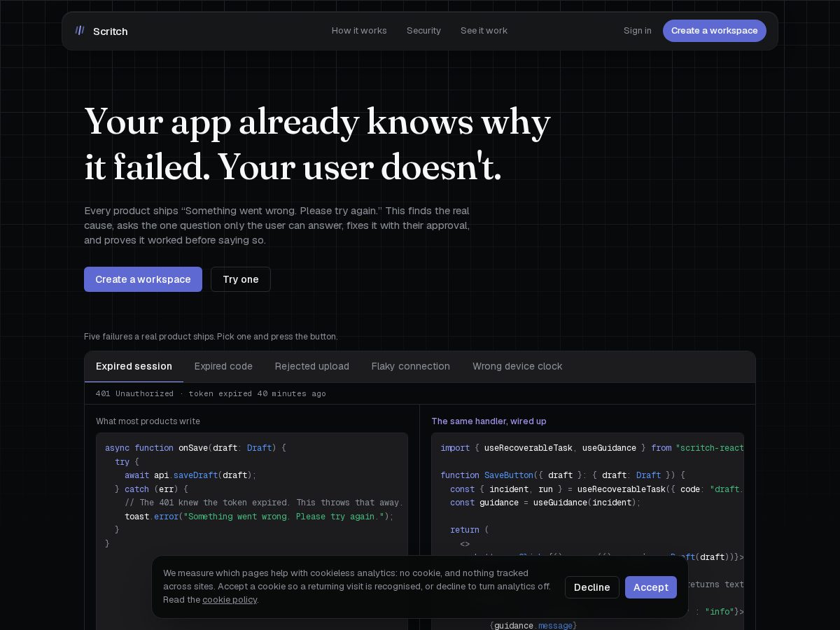Click Sign in link
840x630 pixels.
pos(638,31)
